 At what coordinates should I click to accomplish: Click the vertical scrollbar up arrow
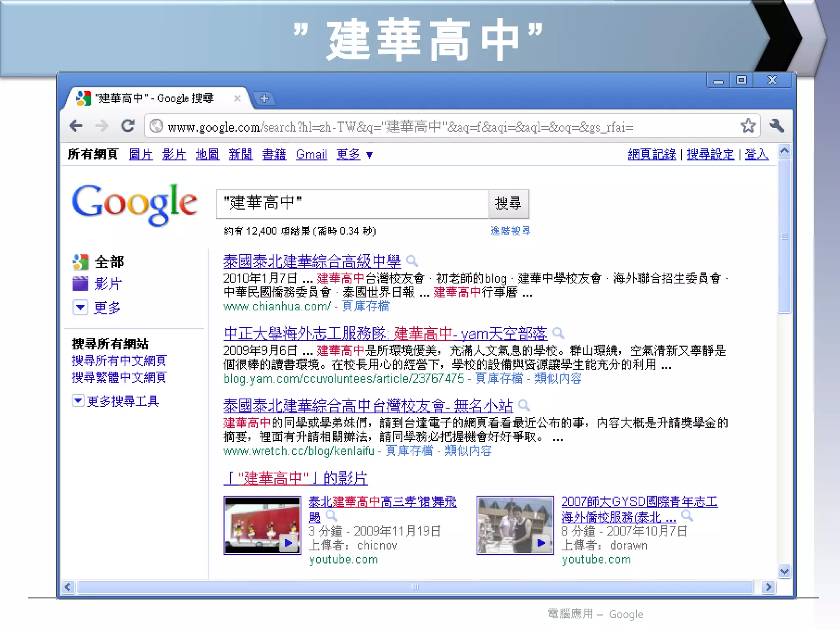point(784,151)
